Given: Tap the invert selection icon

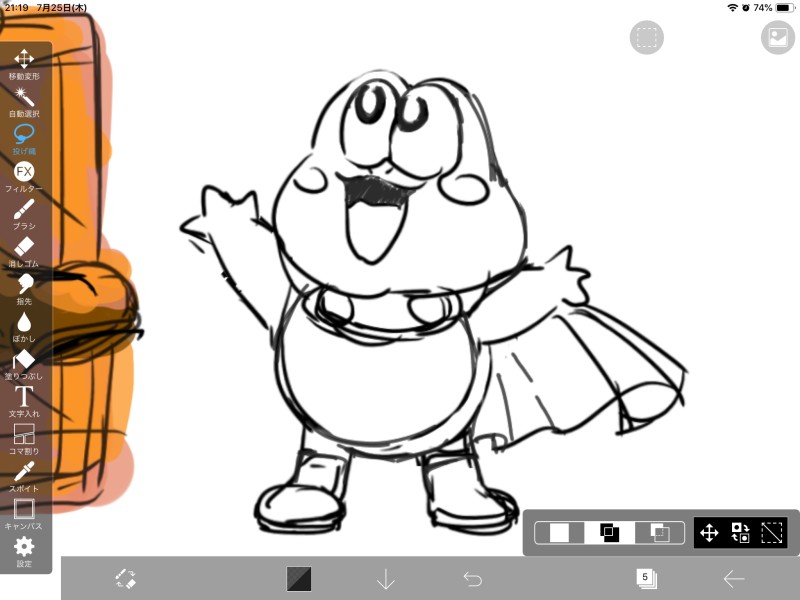Looking at the screenshot, I should (x=740, y=533).
